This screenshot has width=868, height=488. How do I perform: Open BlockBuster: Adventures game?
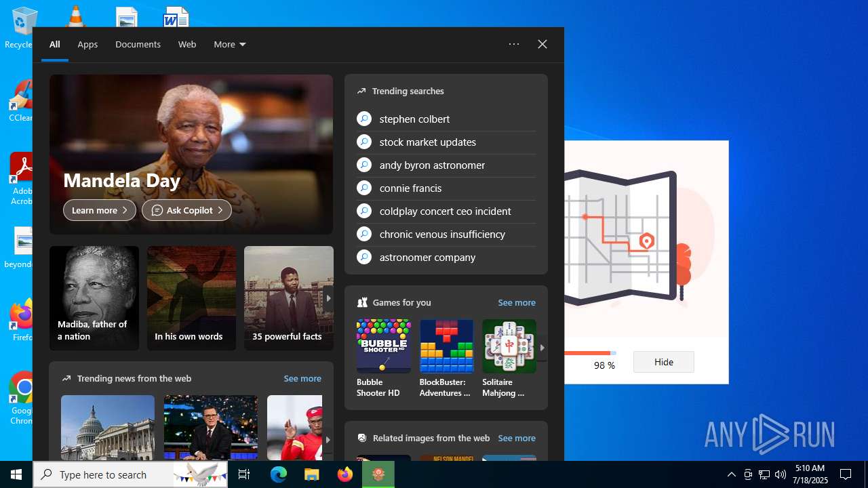446,359
